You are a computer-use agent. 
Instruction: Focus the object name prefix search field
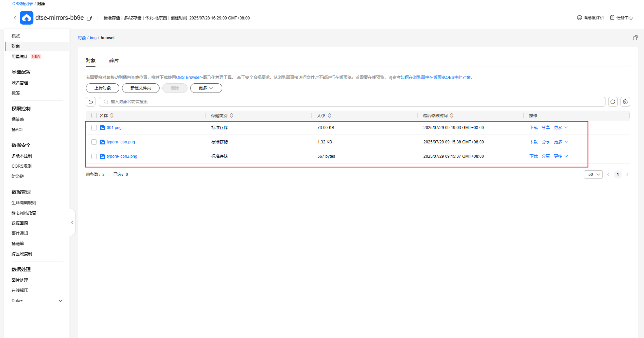click(352, 102)
